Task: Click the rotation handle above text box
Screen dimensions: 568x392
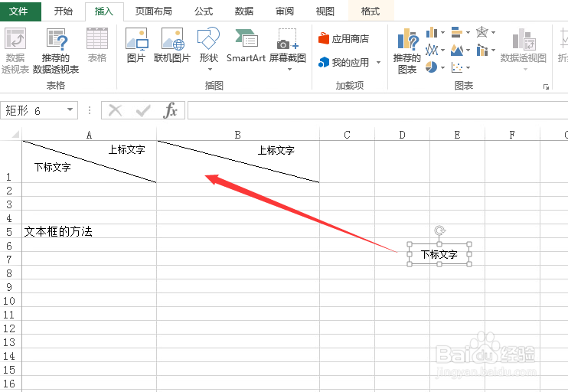Action: [439, 230]
